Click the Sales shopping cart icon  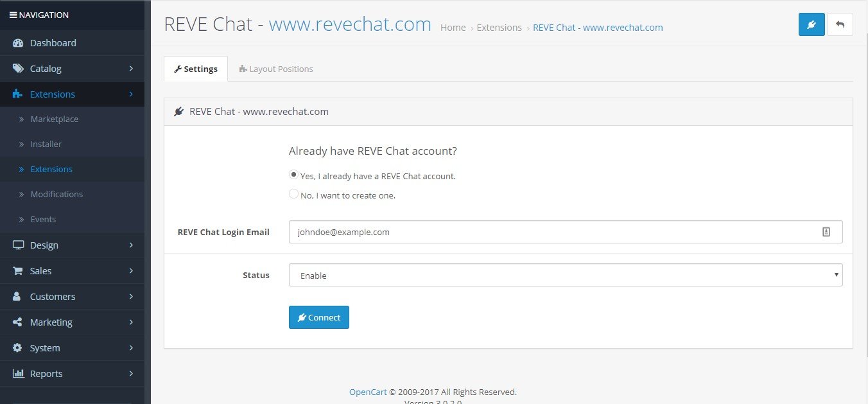tap(18, 271)
